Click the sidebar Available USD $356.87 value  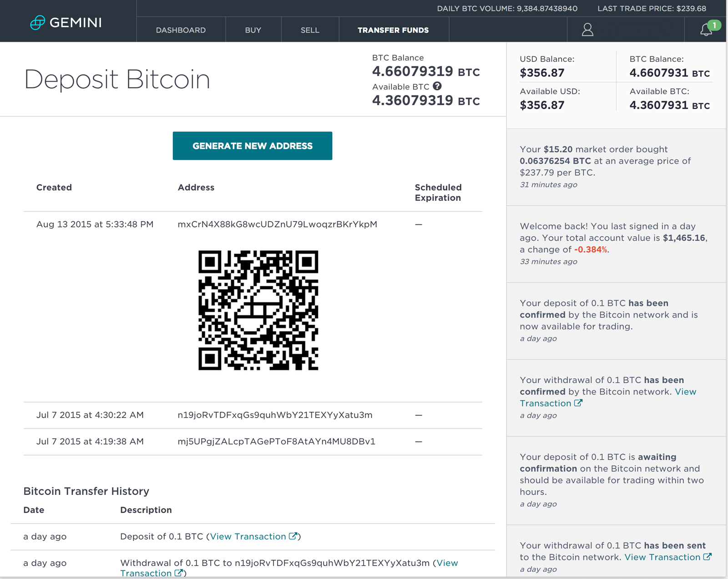click(542, 105)
